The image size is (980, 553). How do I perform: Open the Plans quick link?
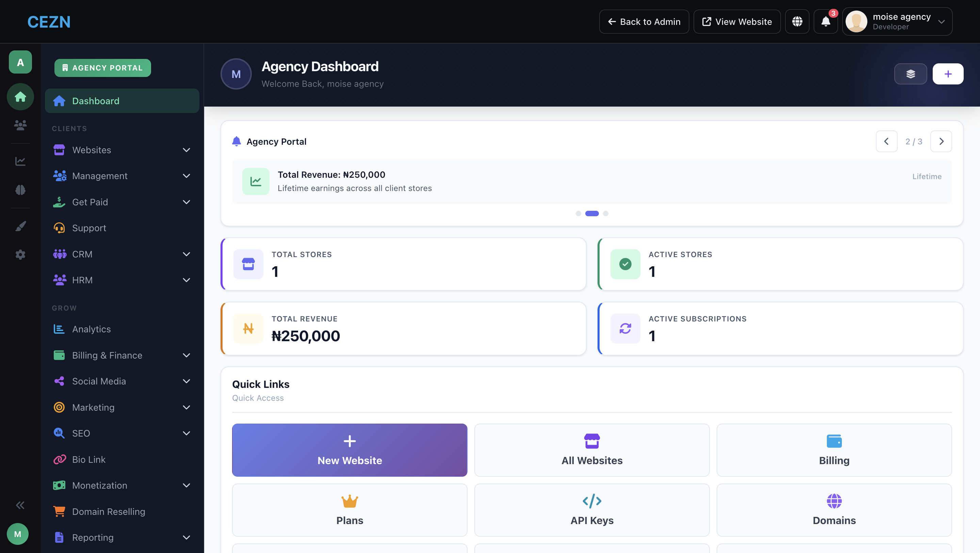(349, 510)
